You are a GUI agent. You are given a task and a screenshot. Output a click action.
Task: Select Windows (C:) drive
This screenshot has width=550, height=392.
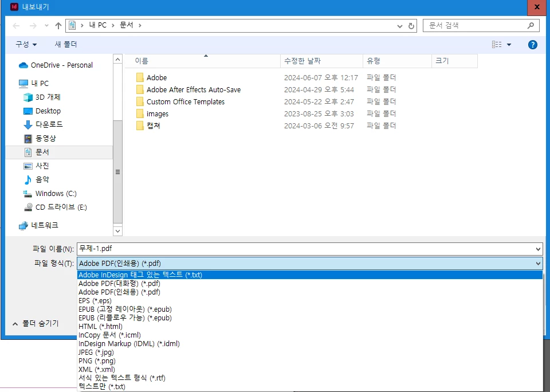[50, 193]
